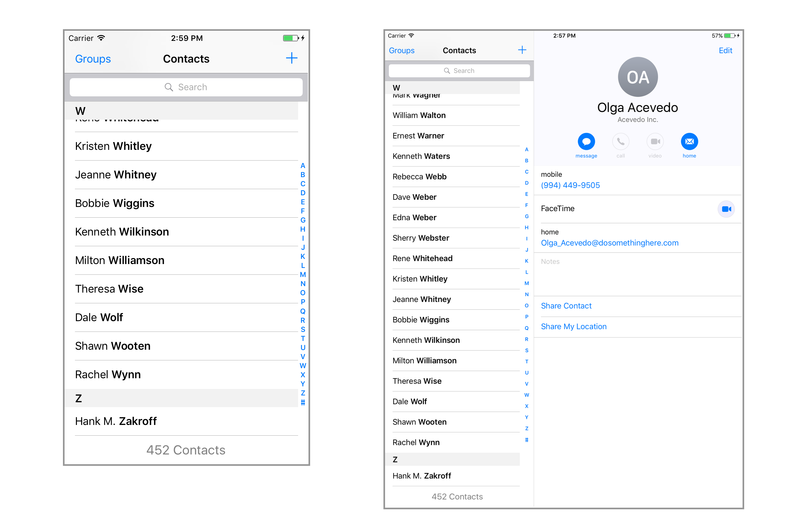Jump to letter H in iPad index
The width and height of the screenshot is (811, 532).
coord(527,227)
